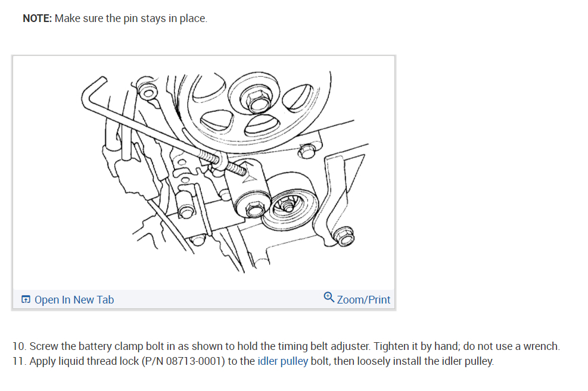Click the bold NOTE: label
This screenshot has height=391, width=588.
tap(37, 18)
